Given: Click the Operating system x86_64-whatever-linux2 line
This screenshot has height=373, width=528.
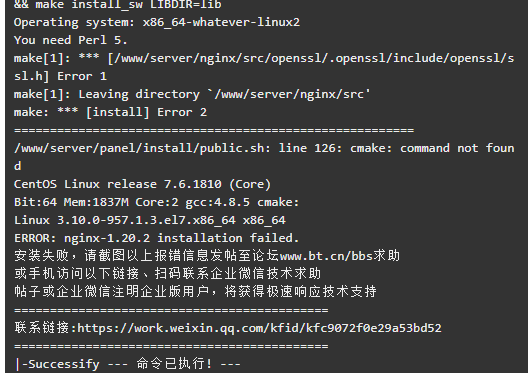Looking at the screenshot, I should click(x=157, y=23).
